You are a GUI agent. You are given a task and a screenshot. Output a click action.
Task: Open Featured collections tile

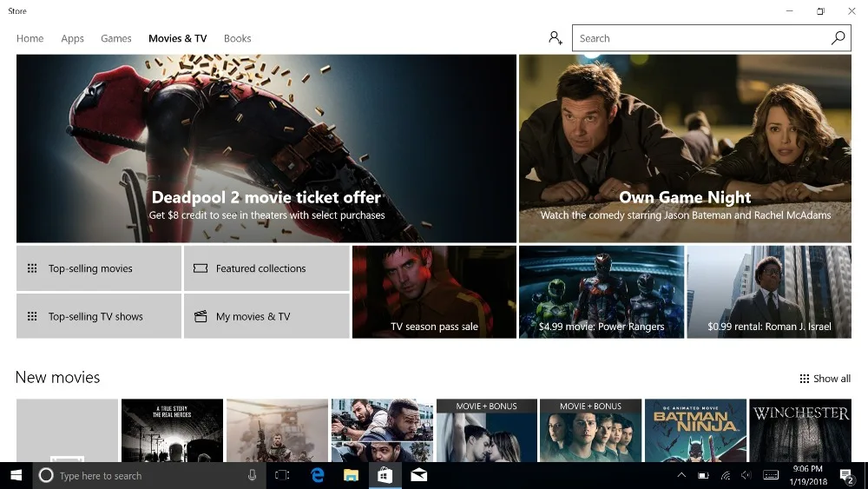point(266,268)
